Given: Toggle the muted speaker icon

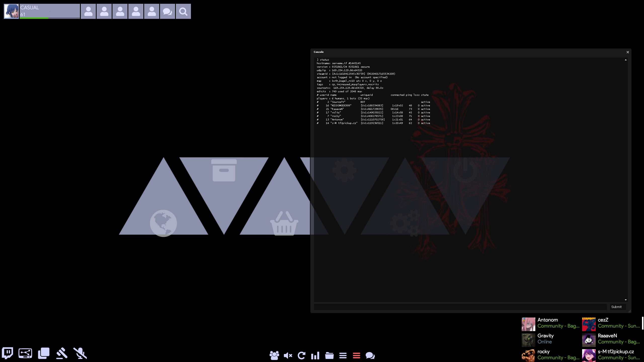Looking at the screenshot, I should coord(288,355).
